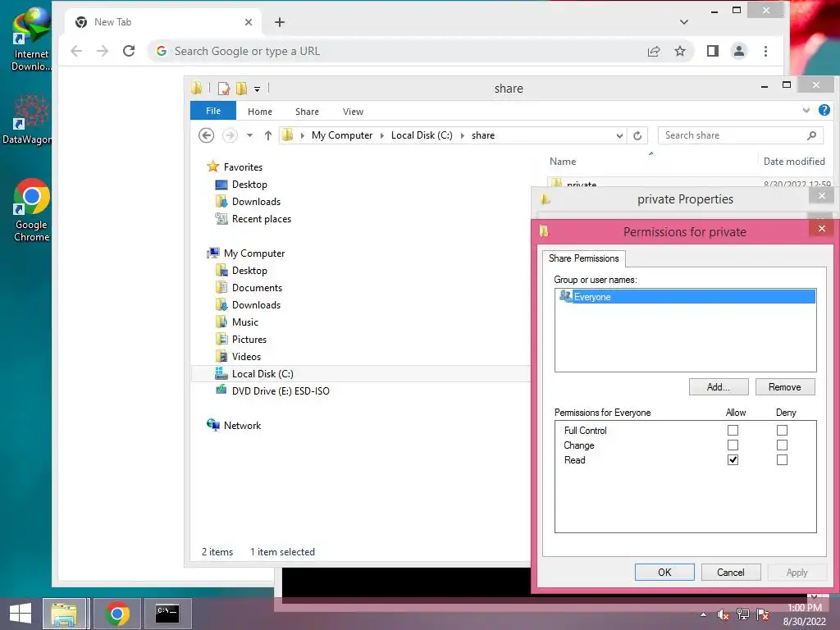Expand the breadcrumb arrow after Local Disk (C:)
Image resolution: width=840 pixels, height=630 pixels.
[463, 135]
